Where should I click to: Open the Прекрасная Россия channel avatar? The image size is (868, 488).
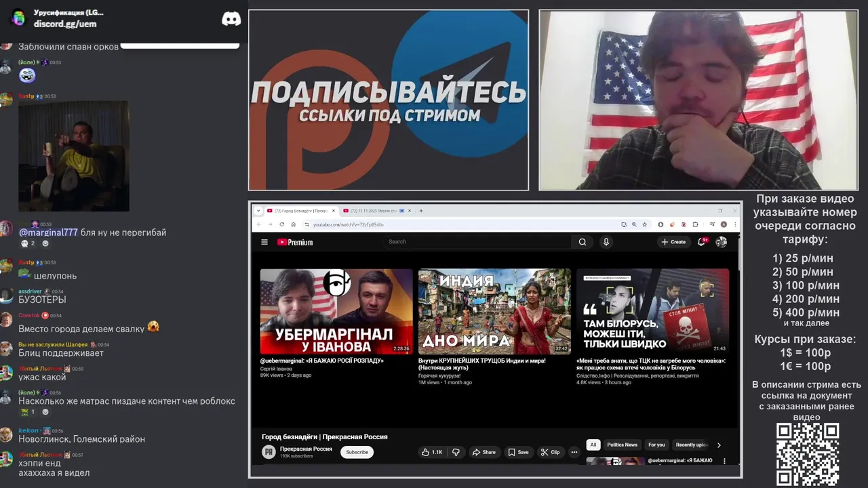coord(269,452)
